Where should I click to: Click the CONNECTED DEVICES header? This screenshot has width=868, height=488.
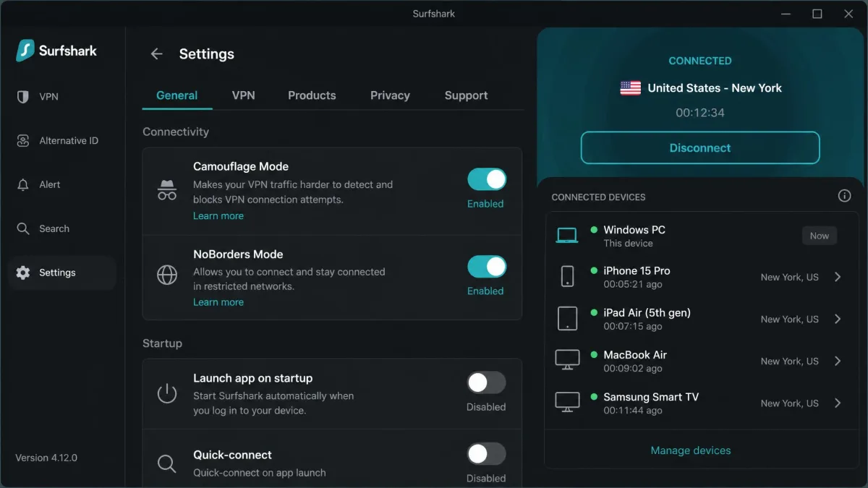598,197
